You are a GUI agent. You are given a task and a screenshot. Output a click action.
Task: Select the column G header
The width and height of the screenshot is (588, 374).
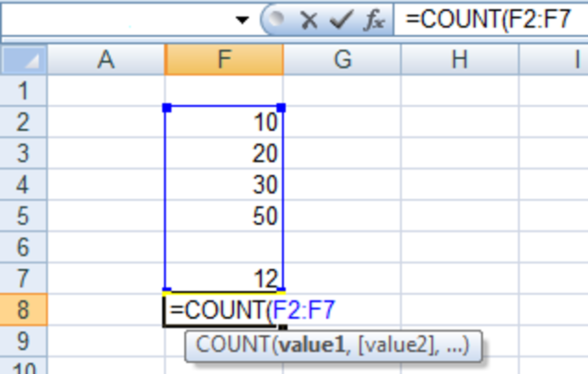[x=342, y=60]
